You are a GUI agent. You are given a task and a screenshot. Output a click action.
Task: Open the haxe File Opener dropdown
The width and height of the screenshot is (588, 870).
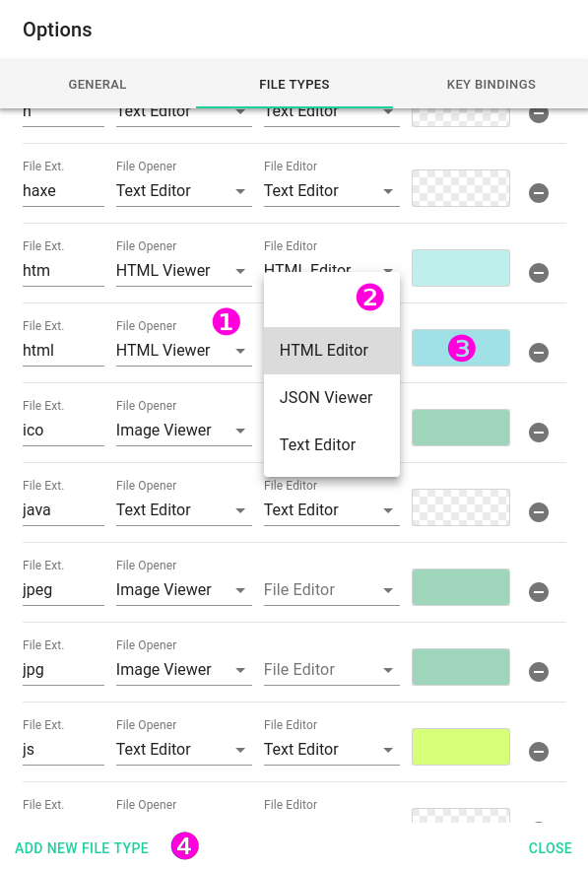pos(183,191)
